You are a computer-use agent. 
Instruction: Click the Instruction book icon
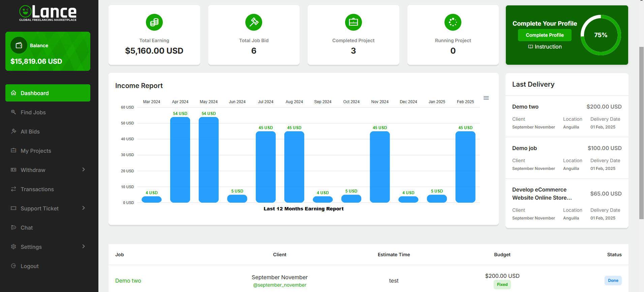tap(530, 47)
